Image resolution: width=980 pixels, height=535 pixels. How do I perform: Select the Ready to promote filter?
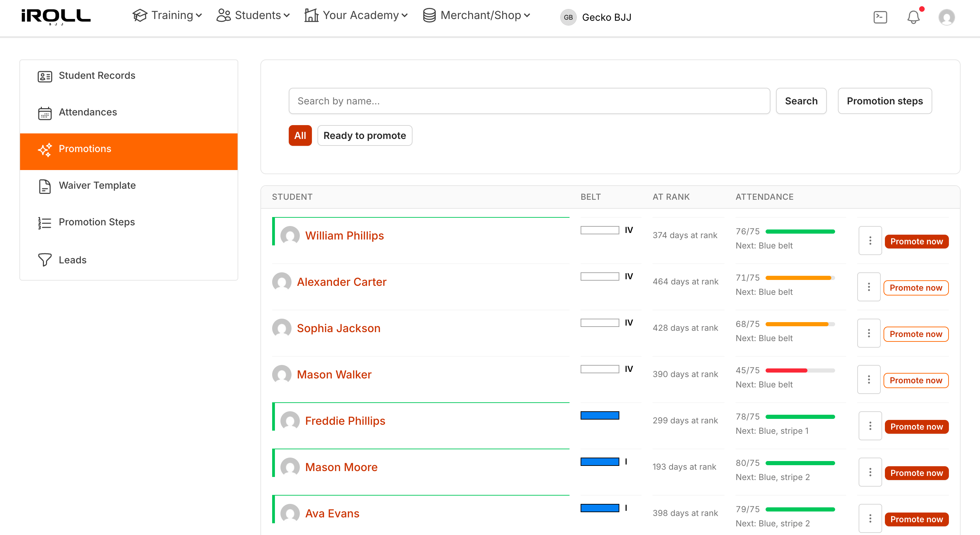tap(364, 135)
